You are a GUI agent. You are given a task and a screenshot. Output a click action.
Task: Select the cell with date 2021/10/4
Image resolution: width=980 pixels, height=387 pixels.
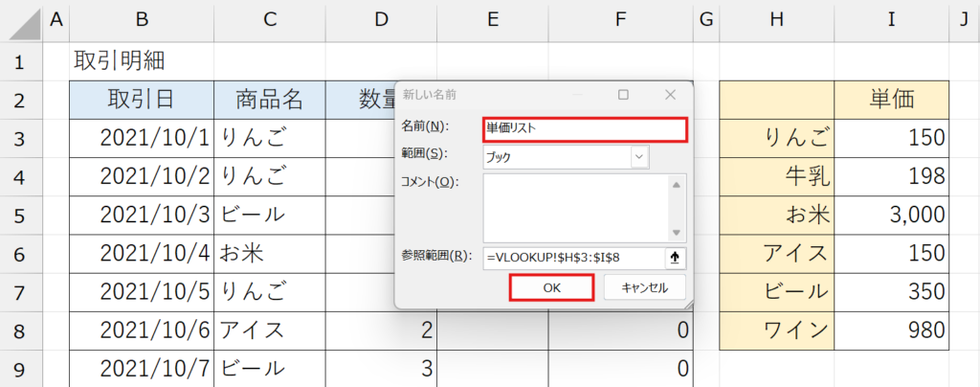pyautogui.click(x=142, y=254)
